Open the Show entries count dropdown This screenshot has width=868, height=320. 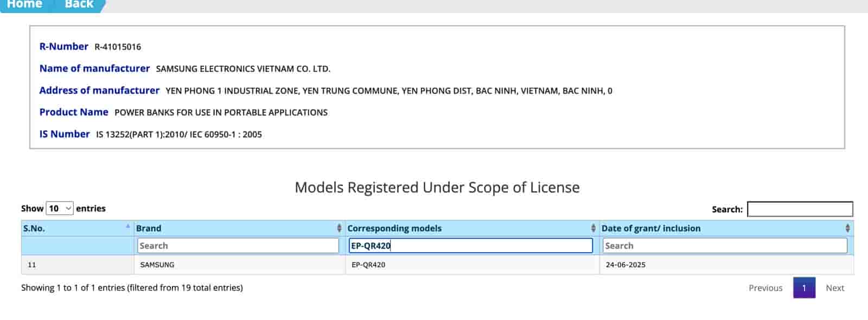click(x=60, y=208)
